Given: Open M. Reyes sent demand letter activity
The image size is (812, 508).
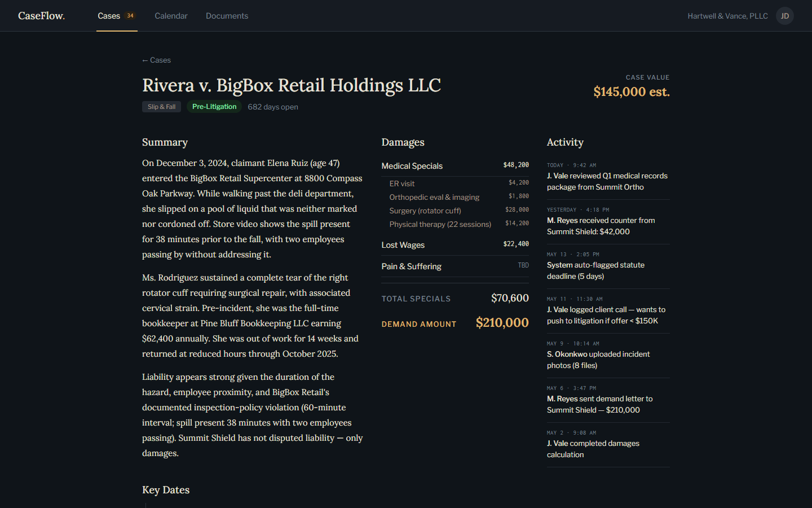Looking at the screenshot, I should (x=608, y=399).
